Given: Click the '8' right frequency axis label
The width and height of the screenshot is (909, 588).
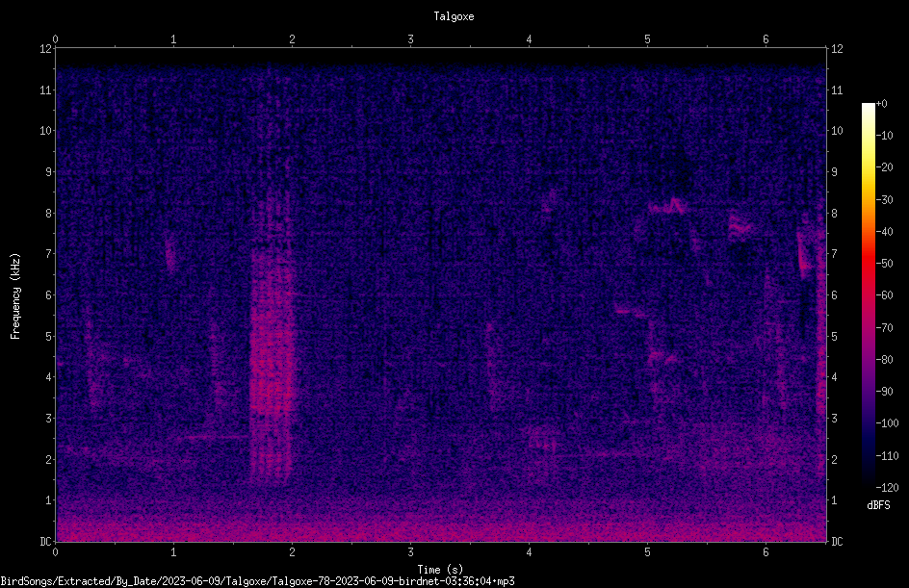Looking at the screenshot, I should (835, 214).
